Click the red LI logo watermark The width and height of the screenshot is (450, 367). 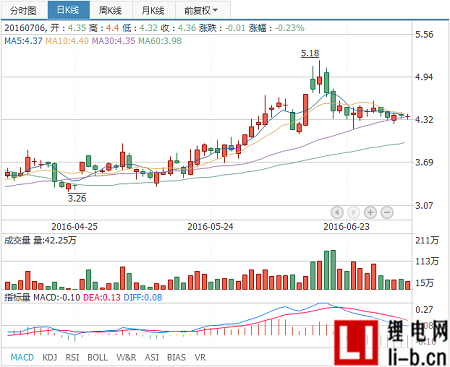point(356,343)
